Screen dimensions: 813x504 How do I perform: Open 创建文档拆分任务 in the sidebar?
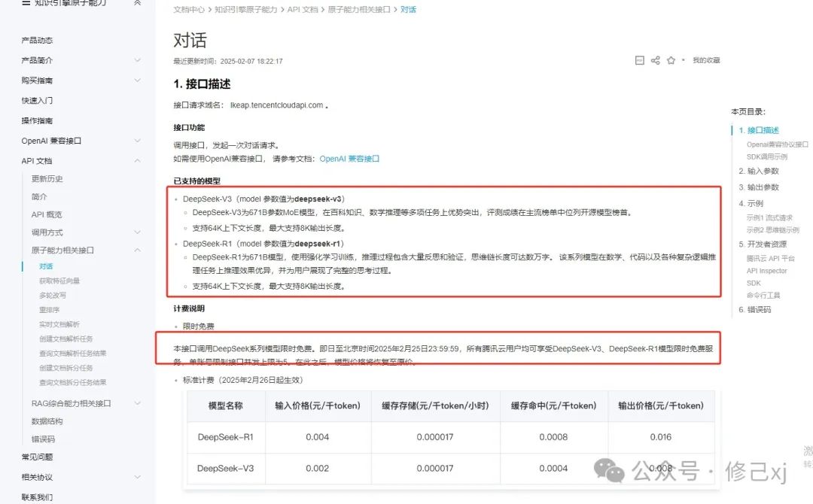65,368
